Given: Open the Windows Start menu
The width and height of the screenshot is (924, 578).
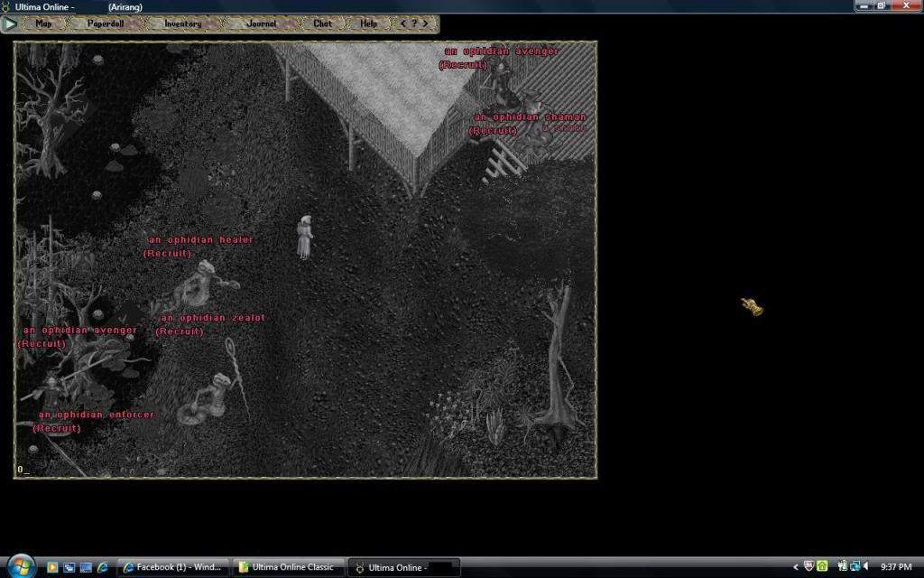Looking at the screenshot, I should (21, 567).
